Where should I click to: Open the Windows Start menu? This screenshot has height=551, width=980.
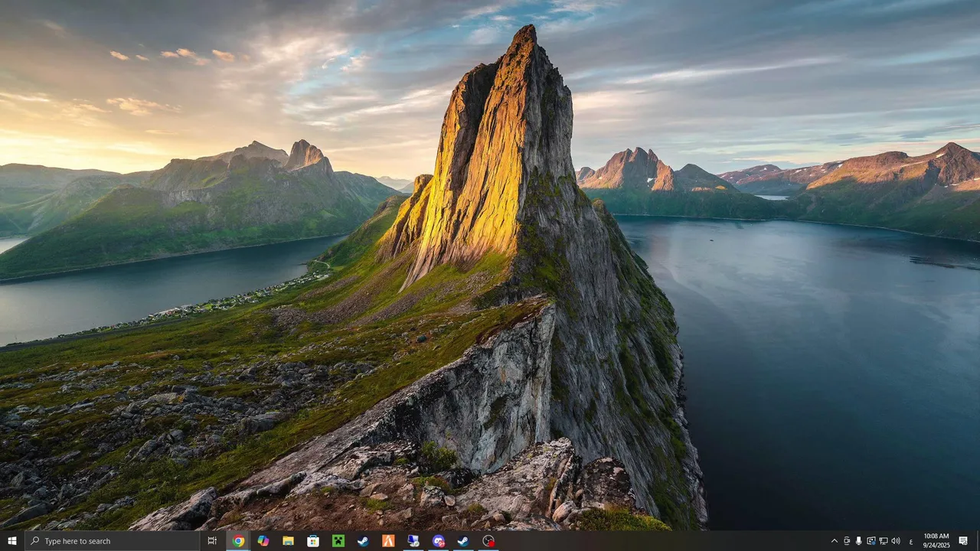point(11,541)
